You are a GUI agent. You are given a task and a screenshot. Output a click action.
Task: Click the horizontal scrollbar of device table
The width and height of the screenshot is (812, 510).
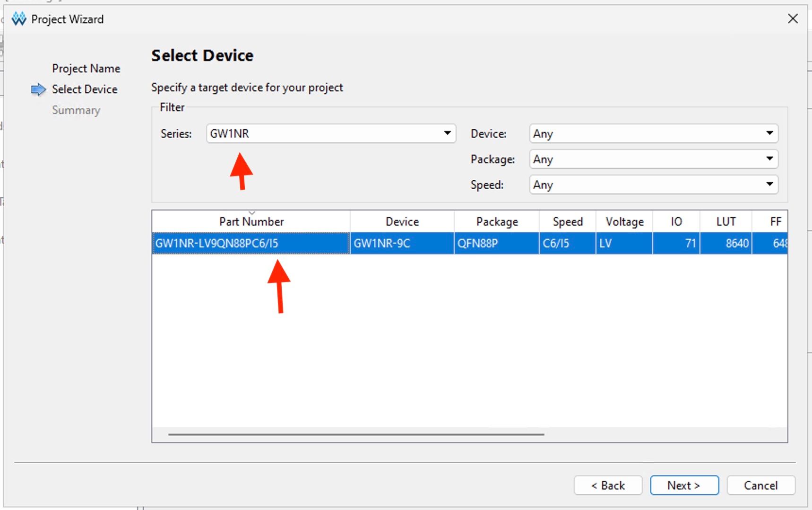[x=356, y=434]
